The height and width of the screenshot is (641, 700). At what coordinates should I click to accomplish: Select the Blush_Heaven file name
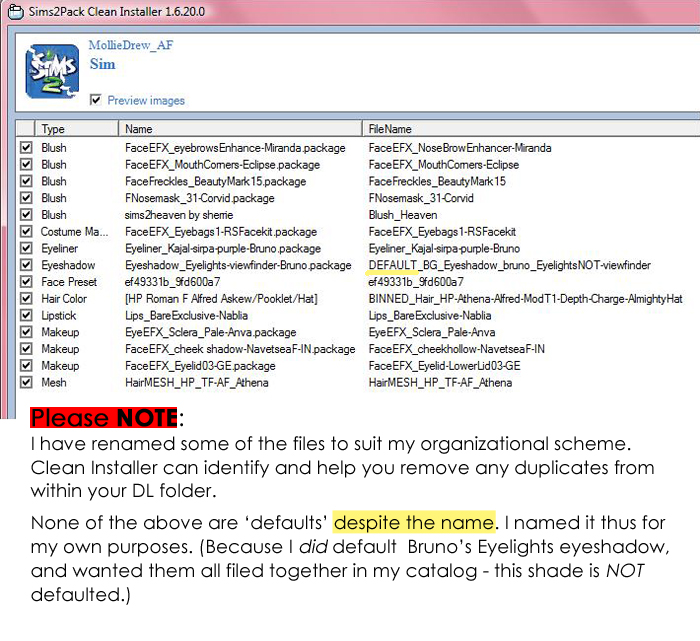(403, 215)
